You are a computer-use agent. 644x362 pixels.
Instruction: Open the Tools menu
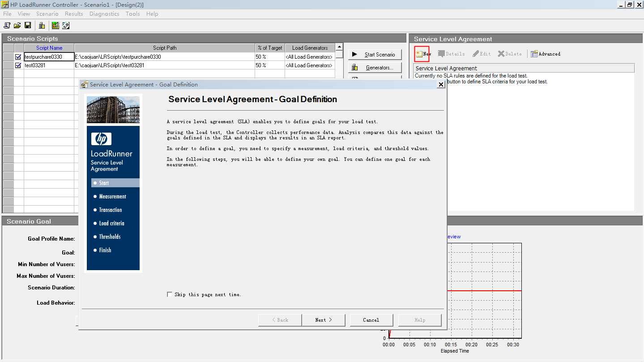(132, 14)
